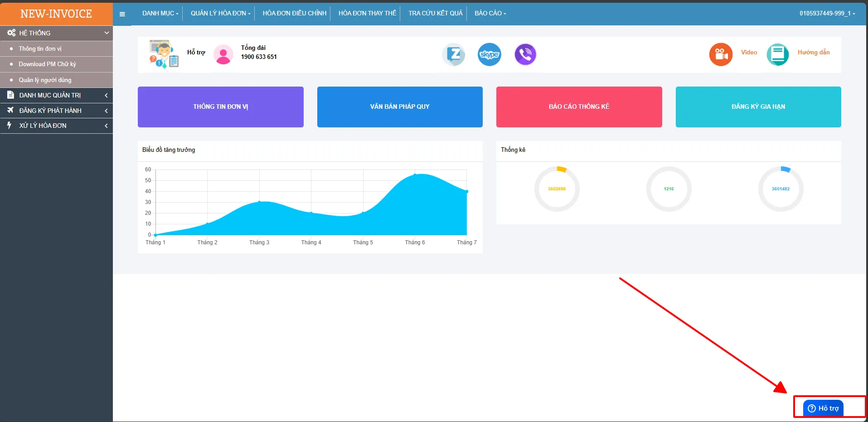Click the THÔNG TIN ĐƠN VỊ purple tile
The width and height of the screenshot is (868, 422).
pos(221,107)
